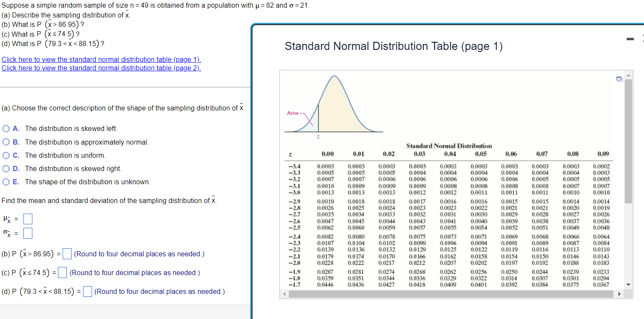644x319 pixels.
Task: Select option D, distribution is skewed right
Action: tap(5, 168)
